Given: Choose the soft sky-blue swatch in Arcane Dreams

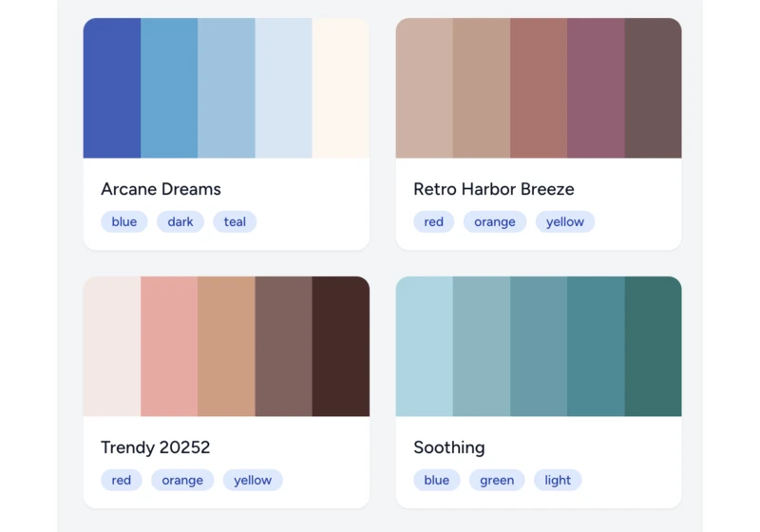Looking at the screenshot, I should pos(226,87).
